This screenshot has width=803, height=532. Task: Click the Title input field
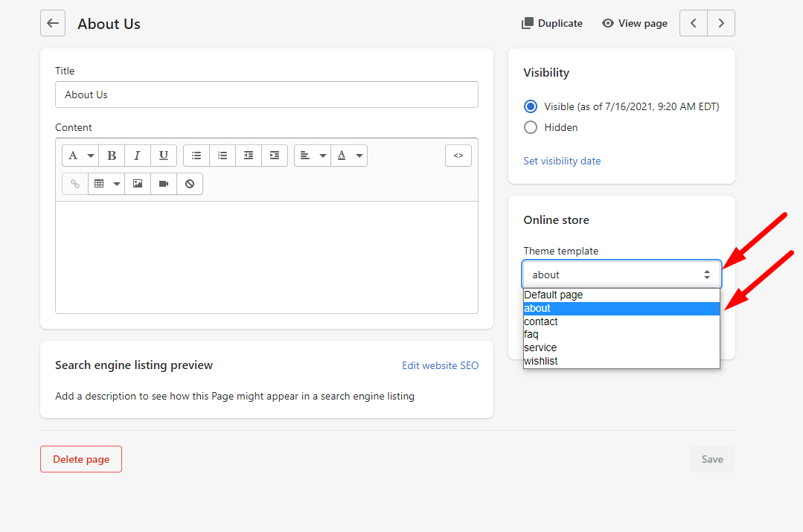(266, 94)
